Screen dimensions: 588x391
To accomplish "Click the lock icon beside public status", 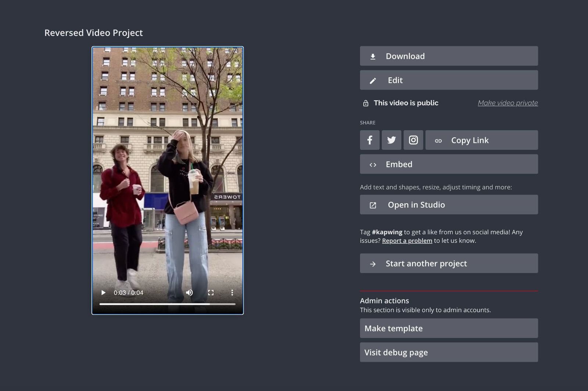I will (x=366, y=103).
